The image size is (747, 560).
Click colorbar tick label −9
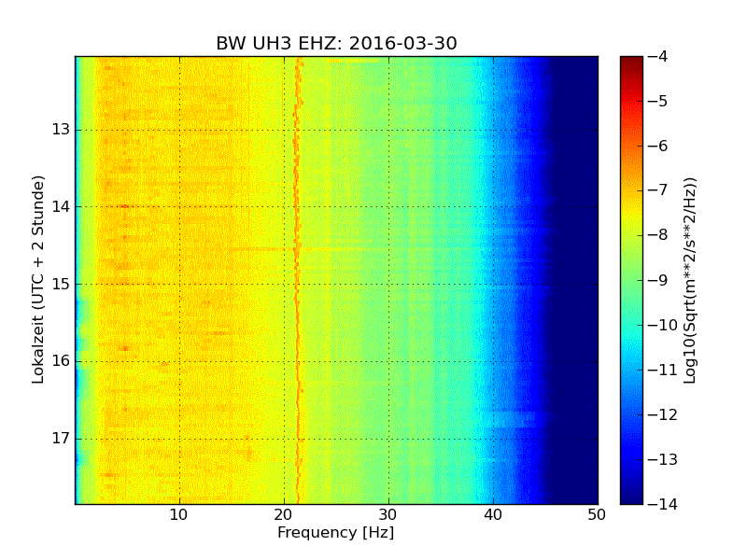click(658, 280)
